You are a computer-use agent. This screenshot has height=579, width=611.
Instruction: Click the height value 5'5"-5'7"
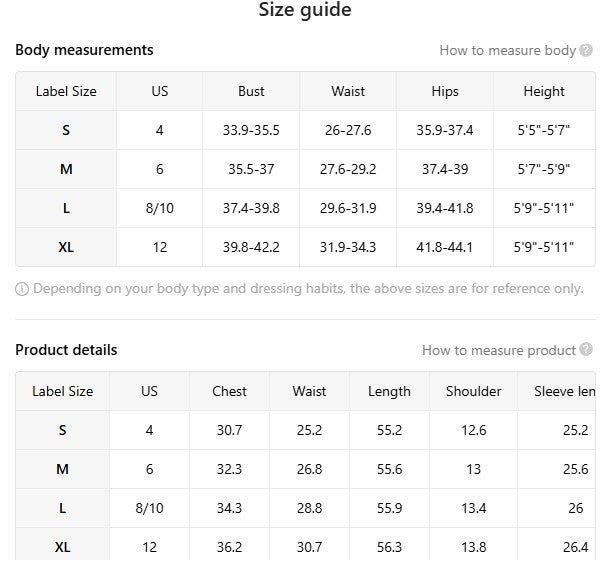pyautogui.click(x=544, y=130)
